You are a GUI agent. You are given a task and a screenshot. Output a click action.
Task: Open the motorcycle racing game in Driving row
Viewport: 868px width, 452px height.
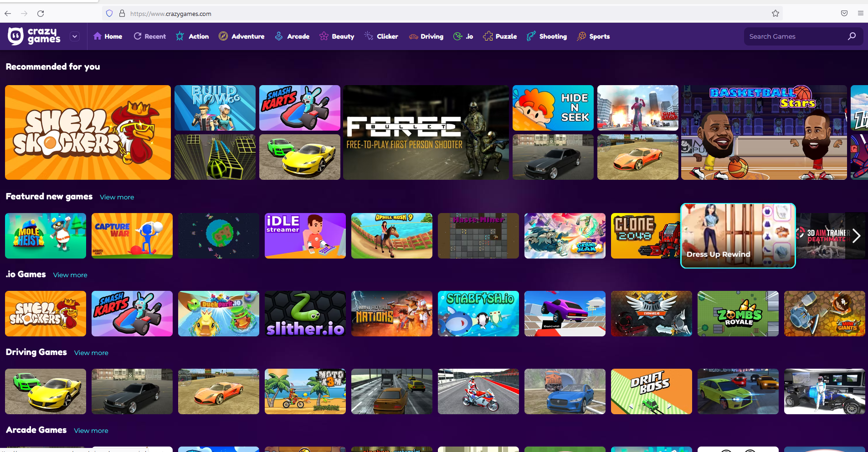coord(478,391)
